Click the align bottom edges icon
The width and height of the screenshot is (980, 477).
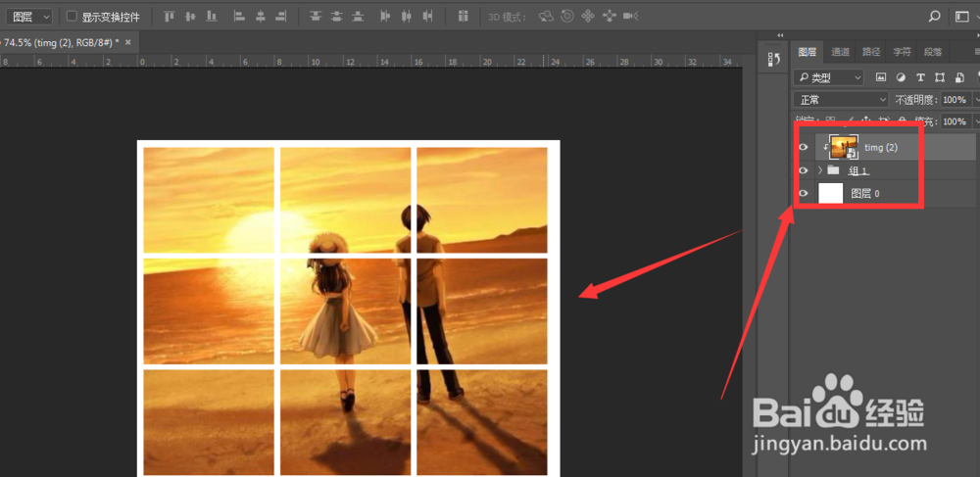[x=212, y=17]
